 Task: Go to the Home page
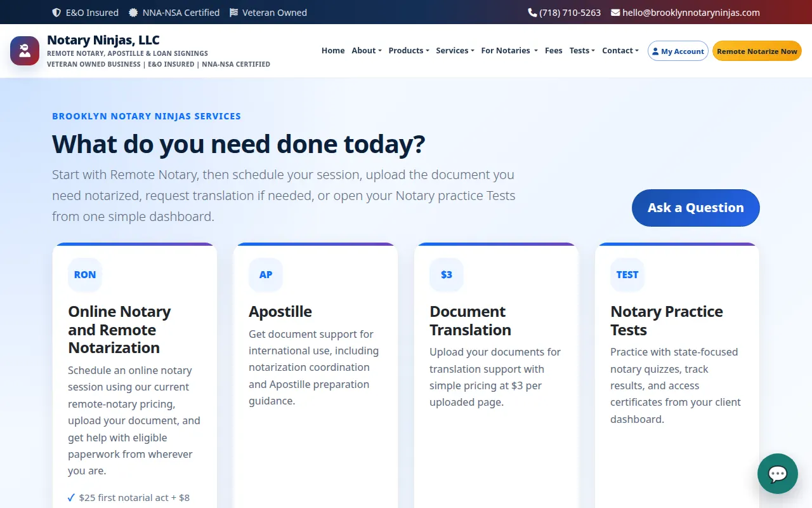[333, 51]
